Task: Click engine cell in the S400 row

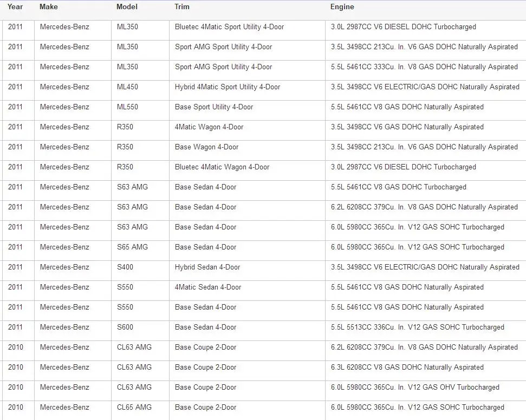Action: click(x=425, y=267)
